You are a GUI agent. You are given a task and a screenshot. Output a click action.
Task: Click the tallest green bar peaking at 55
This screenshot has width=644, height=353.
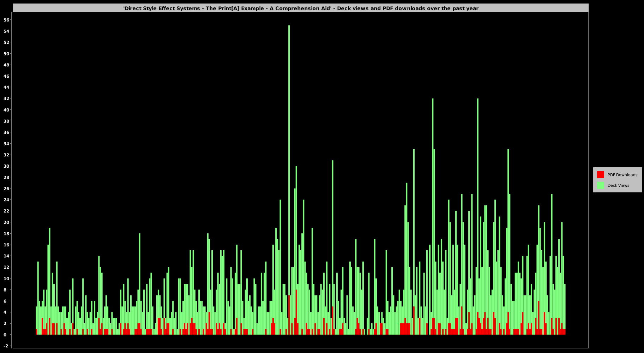pyautogui.click(x=289, y=161)
